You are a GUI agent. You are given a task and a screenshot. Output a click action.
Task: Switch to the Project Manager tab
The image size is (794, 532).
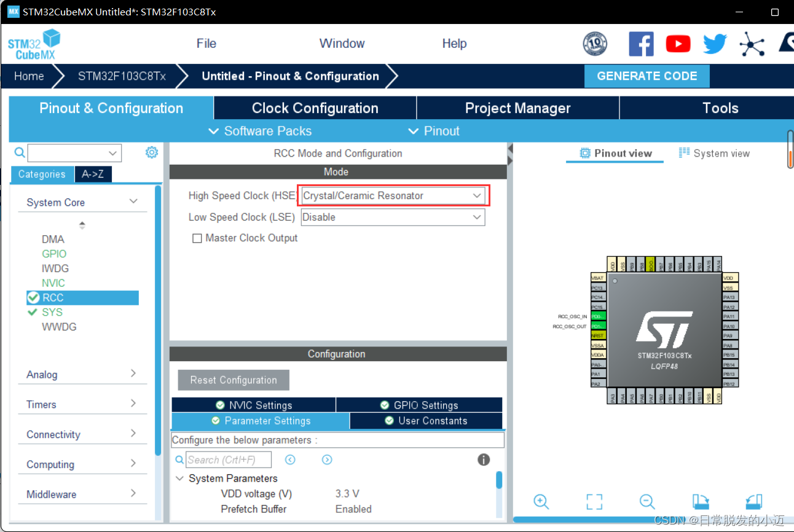(x=518, y=108)
